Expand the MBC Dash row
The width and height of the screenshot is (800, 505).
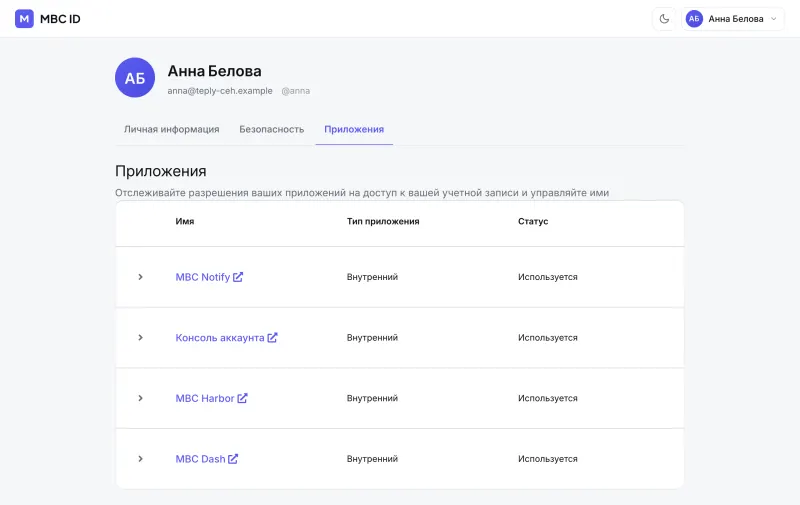(x=140, y=459)
